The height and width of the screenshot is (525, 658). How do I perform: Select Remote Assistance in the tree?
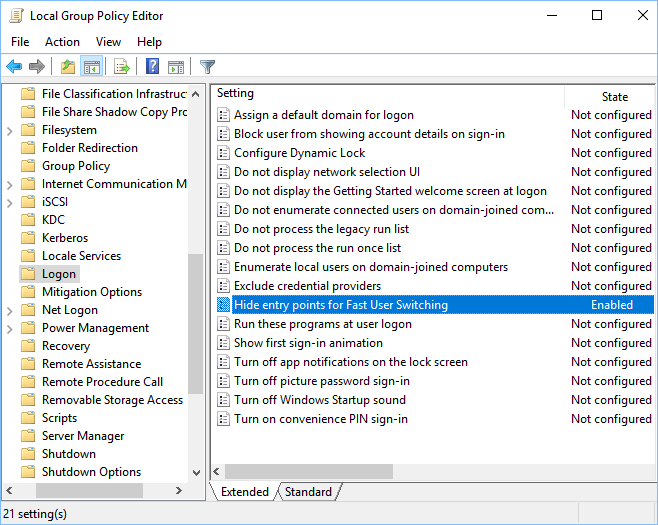[x=91, y=364]
